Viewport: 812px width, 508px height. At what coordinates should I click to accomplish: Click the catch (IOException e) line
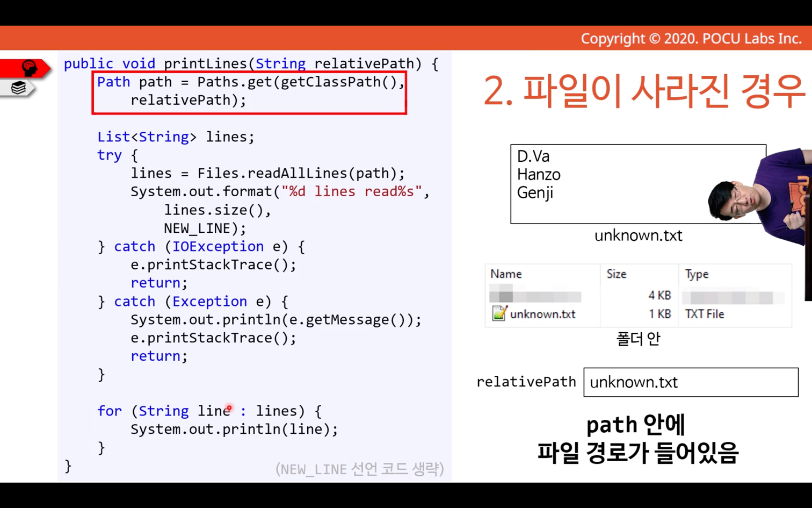point(201,246)
